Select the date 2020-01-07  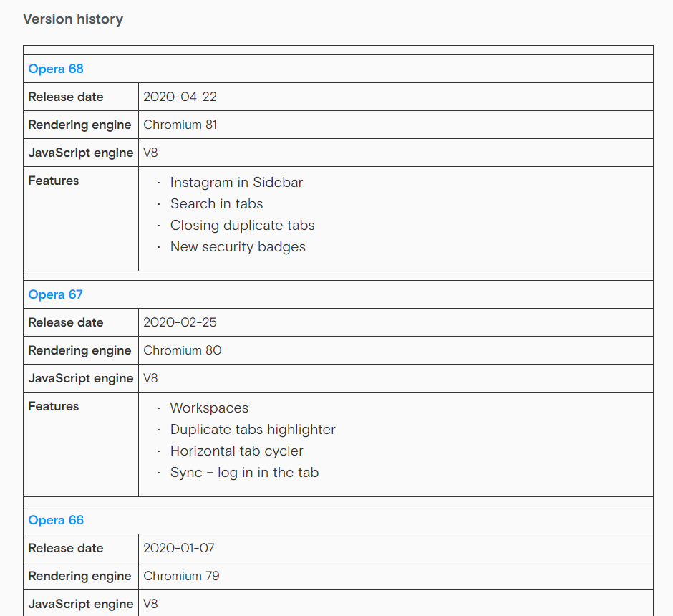[178, 548]
